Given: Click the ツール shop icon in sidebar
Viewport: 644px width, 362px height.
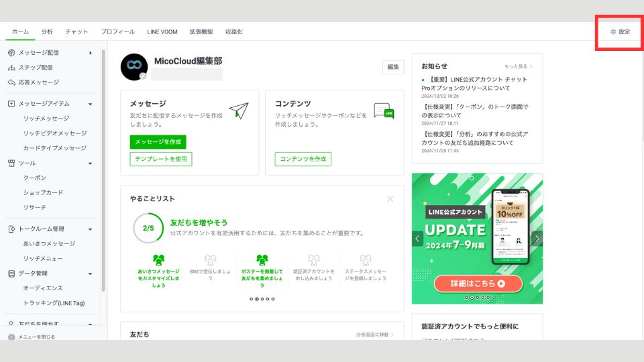Looking at the screenshot, I should pyautogui.click(x=11, y=163).
